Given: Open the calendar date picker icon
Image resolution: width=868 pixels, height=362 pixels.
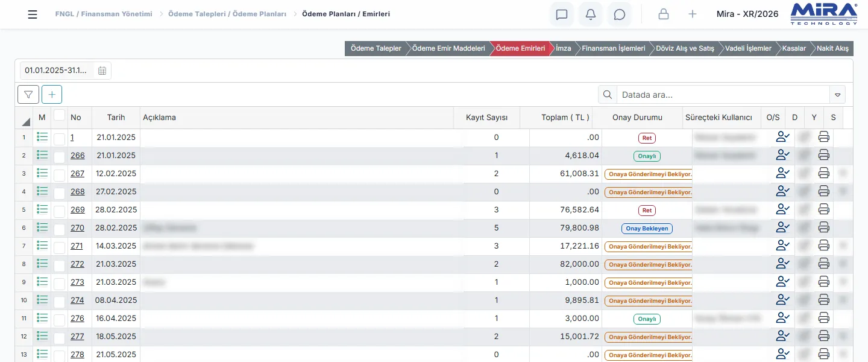Looking at the screenshot, I should point(102,71).
